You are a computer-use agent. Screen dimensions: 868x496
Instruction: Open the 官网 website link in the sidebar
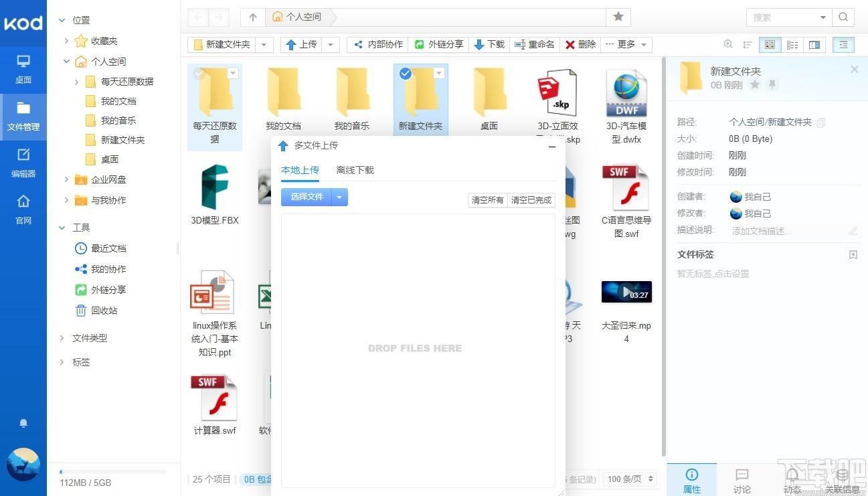click(x=23, y=210)
